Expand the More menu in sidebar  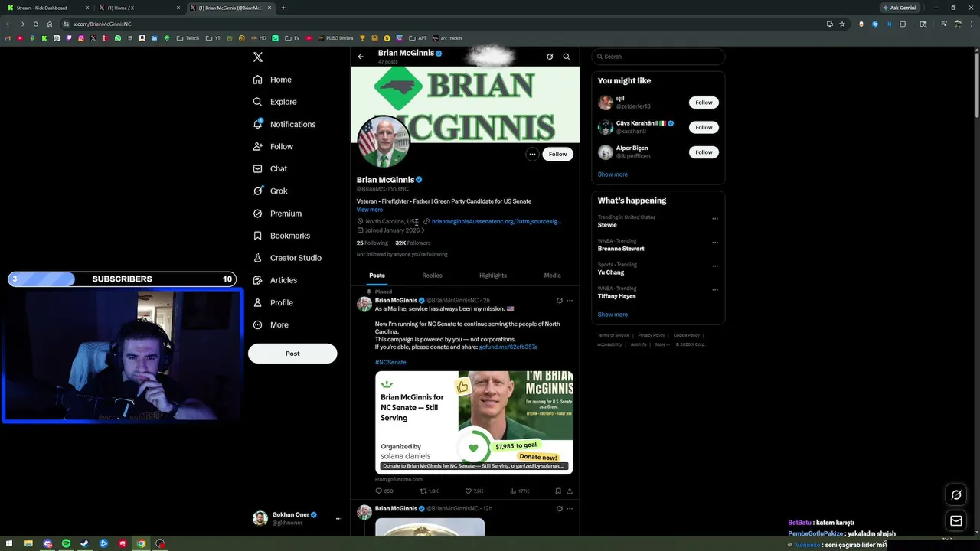271,324
